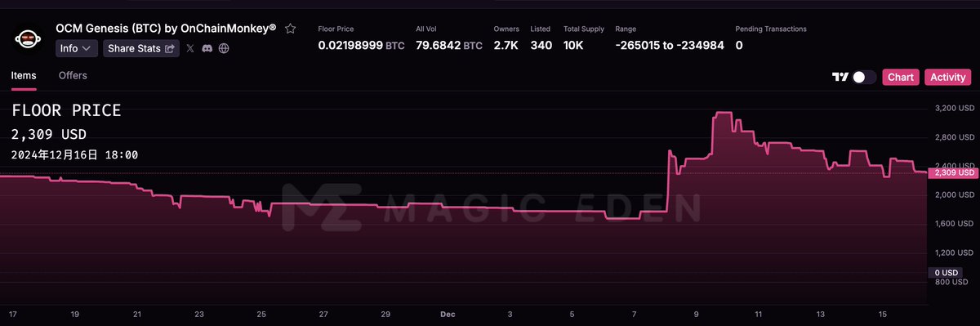980x326 pixels.
Task: Expand the Info dropdown
Action: [78, 48]
